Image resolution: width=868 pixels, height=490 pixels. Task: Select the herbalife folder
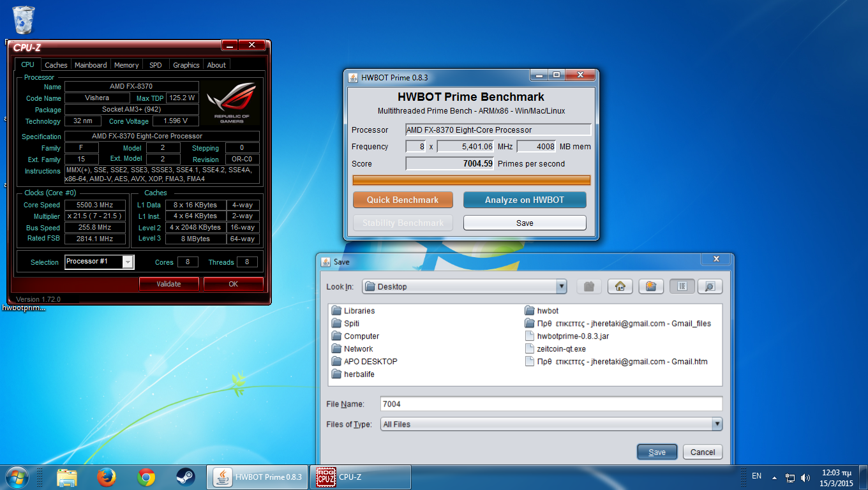[353, 375]
